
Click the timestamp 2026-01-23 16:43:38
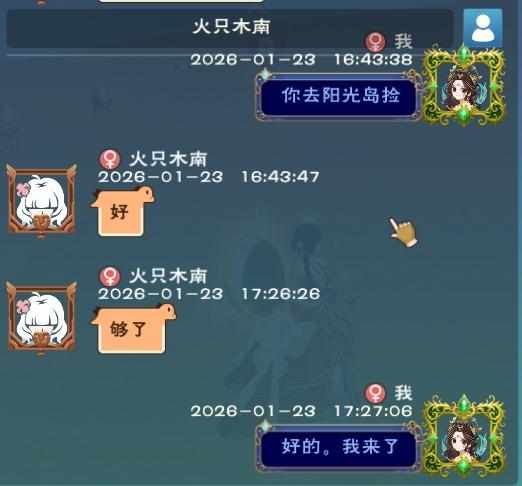[x=301, y=60]
